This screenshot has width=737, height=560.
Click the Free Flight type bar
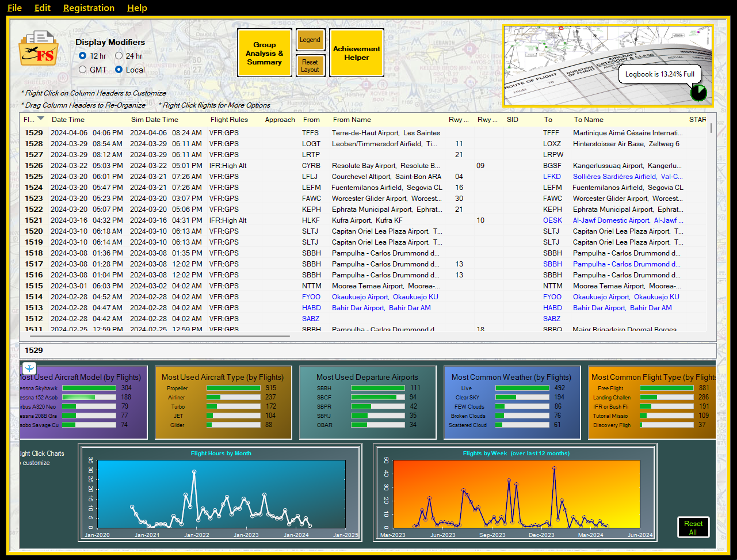click(666, 388)
